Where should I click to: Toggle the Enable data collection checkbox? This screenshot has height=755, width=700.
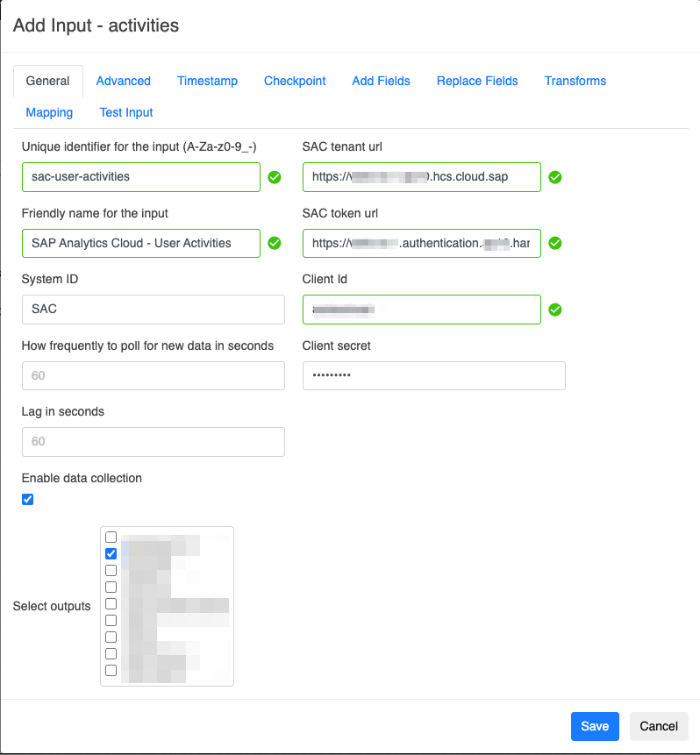(x=28, y=500)
